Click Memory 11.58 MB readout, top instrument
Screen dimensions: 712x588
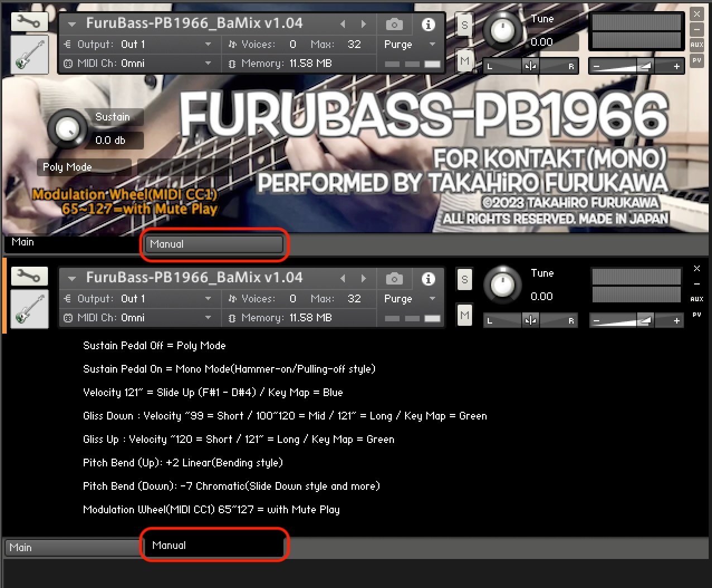click(280, 63)
